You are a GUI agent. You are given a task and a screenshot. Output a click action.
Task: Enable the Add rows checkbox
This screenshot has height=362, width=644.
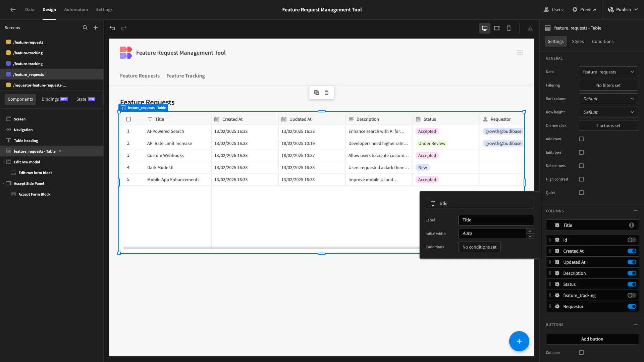pyautogui.click(x=581, y=139)
